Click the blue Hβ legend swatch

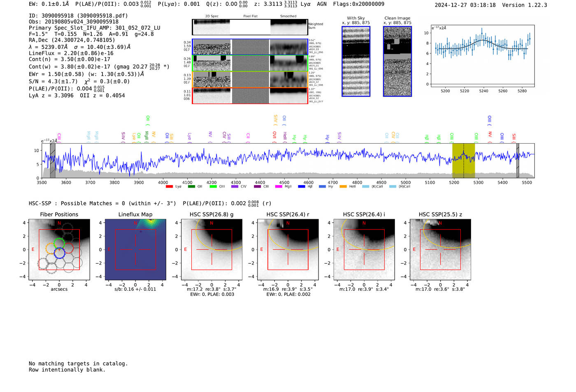pyautogui.click(x=302, y=187)
